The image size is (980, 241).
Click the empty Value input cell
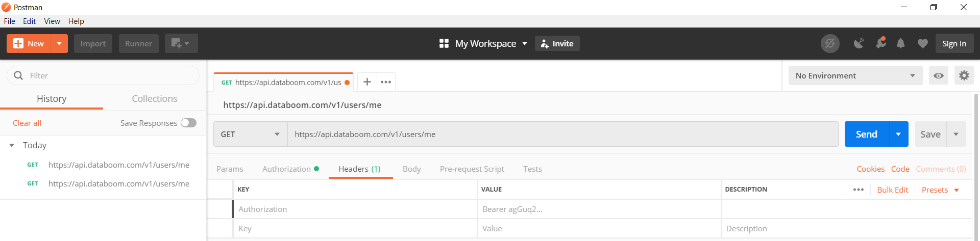[x=599, y=229]
